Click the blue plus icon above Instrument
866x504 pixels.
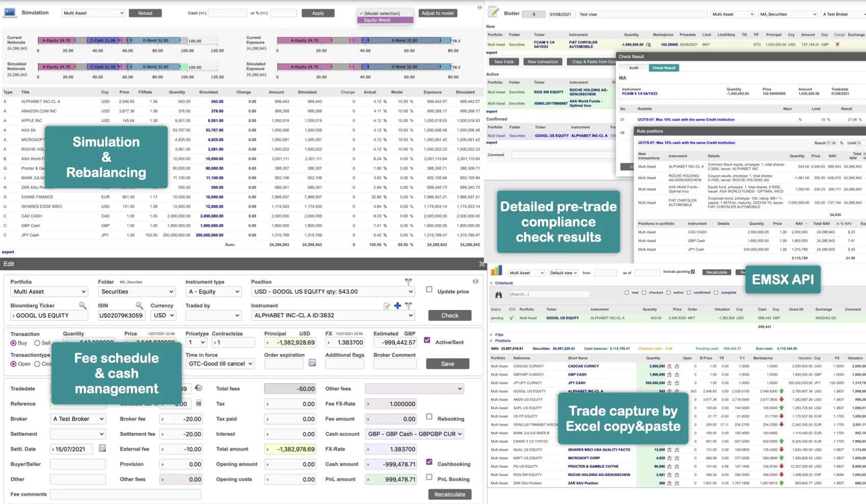click(x=397, y=305)
